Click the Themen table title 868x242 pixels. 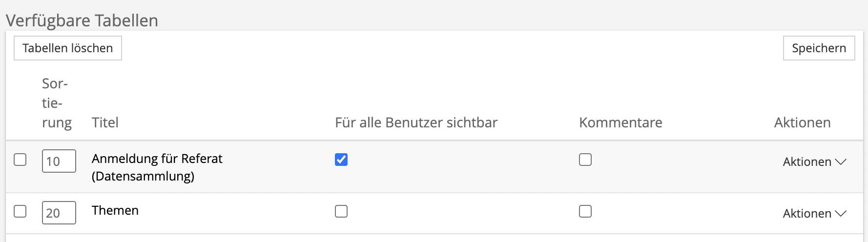(115, 210)
